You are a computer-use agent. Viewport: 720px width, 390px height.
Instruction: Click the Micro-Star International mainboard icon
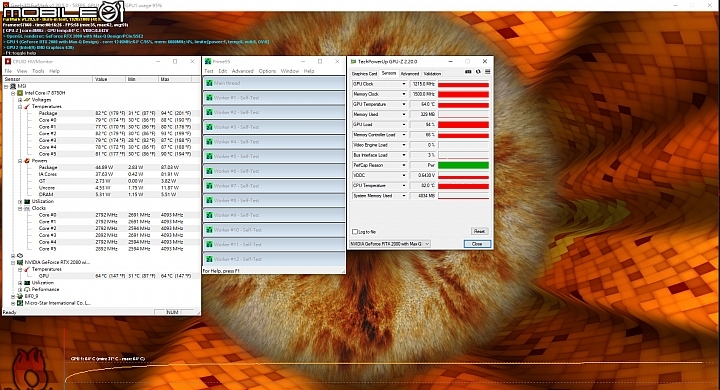20,303
